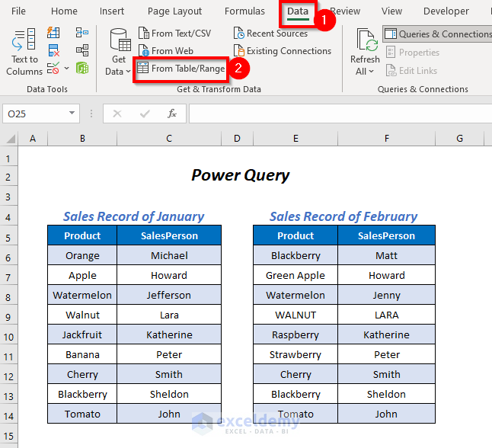Click the Manage Data Model icon
Viewport: 492px width, 448px height.
point(81,68)
